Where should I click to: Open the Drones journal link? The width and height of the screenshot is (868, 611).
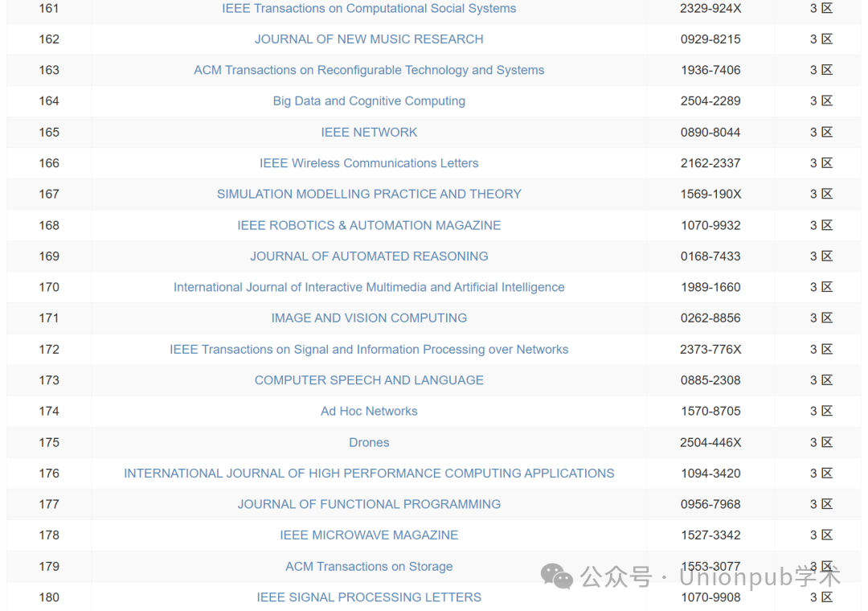(x=369, y=443)
